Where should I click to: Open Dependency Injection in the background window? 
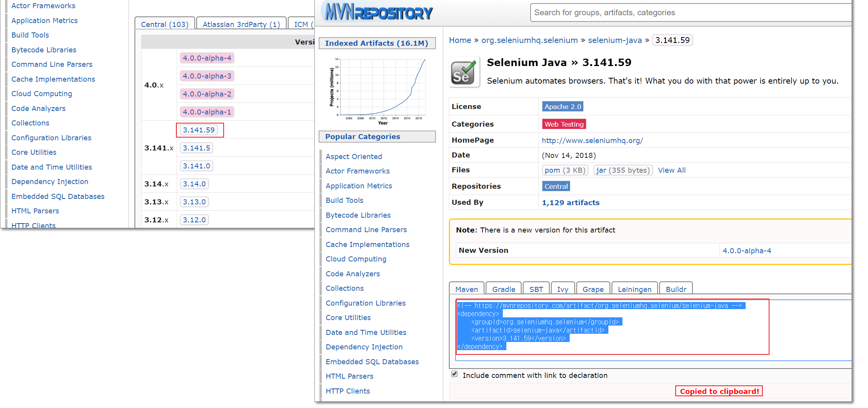tap(50, 181)
